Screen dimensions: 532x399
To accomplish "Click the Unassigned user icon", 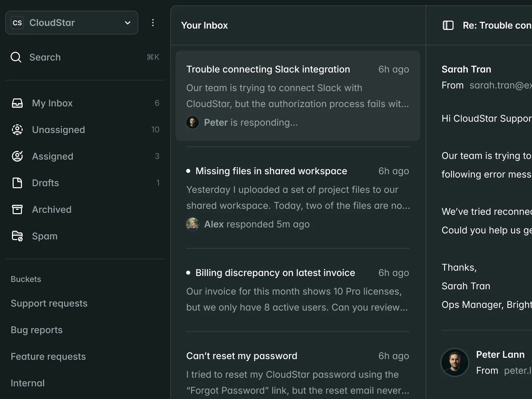I will [x=17, y=130].
